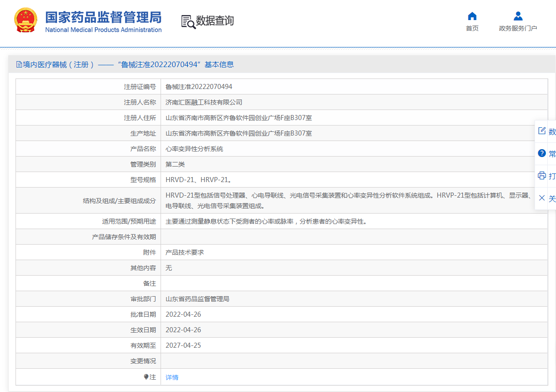Click the 数据查询 heading text
Image resolution: width=556 pixels, height=392 pixels.
click(x=215, y=21)
